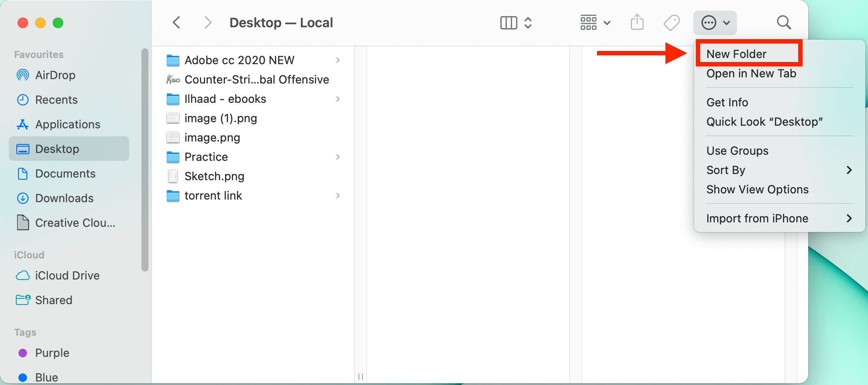Select the Adobe cc 2020 NEW name
Image resolution: width=868 pixels, height=385 pixels.
(239, 60)
